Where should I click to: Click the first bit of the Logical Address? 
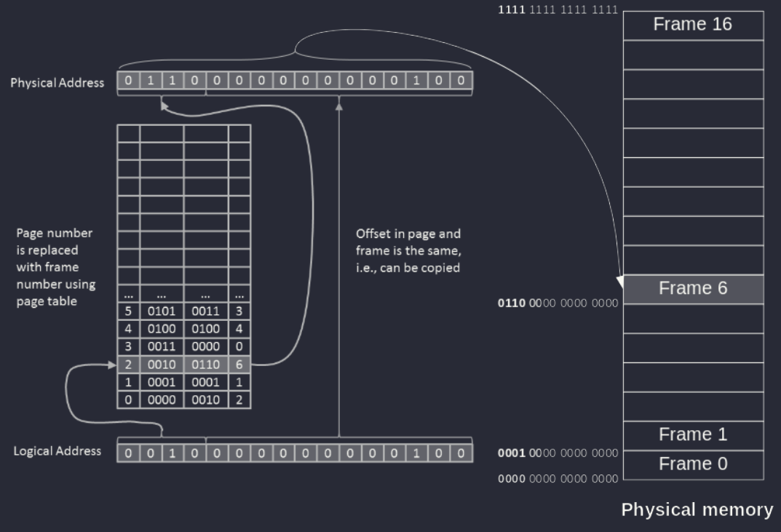(x=128, y=453)
